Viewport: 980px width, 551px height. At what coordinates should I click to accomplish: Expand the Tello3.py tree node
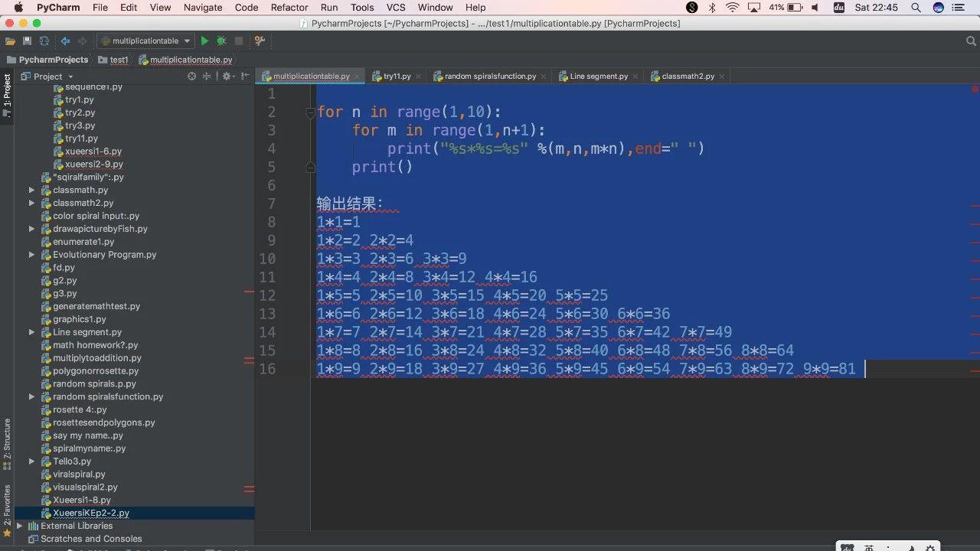[x=31, y=461]
